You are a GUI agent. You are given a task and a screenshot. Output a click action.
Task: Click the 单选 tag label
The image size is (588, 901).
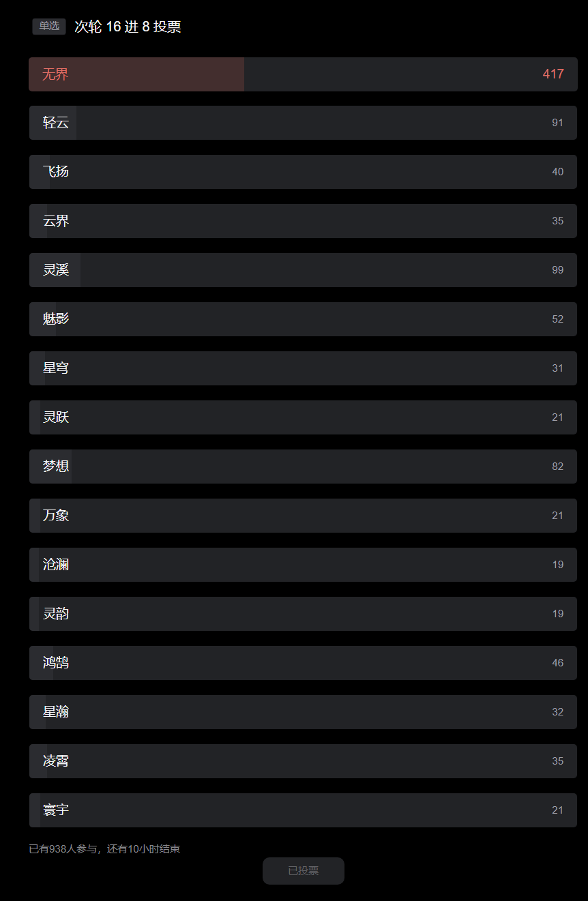[49, 27]
